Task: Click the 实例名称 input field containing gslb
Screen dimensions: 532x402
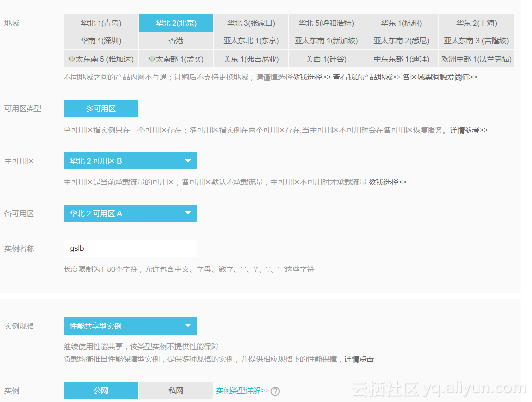Action: point(130,249)
